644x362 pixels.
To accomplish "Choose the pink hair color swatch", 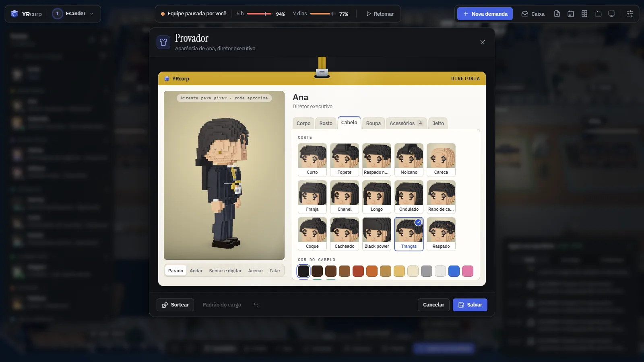I will (x=468, y=271).
